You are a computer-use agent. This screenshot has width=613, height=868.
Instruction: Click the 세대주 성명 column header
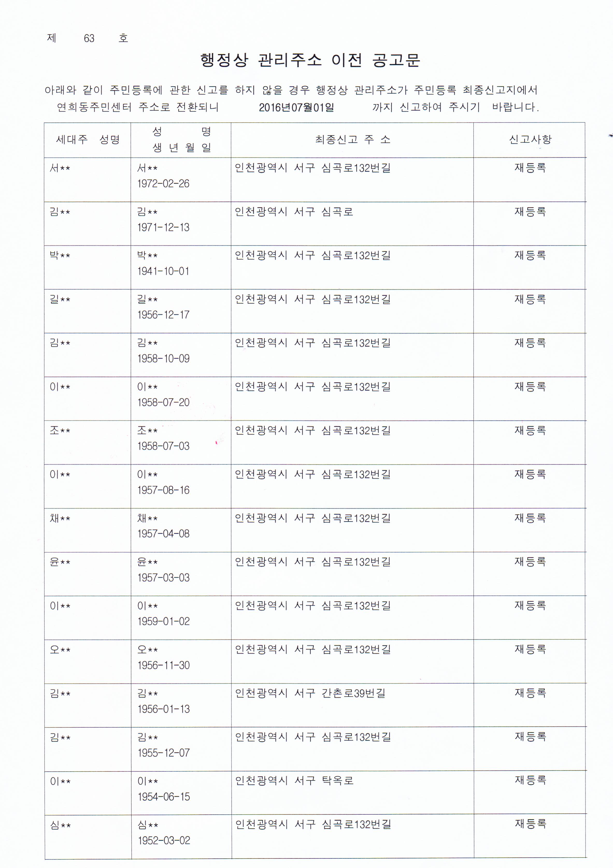point(88,140)
